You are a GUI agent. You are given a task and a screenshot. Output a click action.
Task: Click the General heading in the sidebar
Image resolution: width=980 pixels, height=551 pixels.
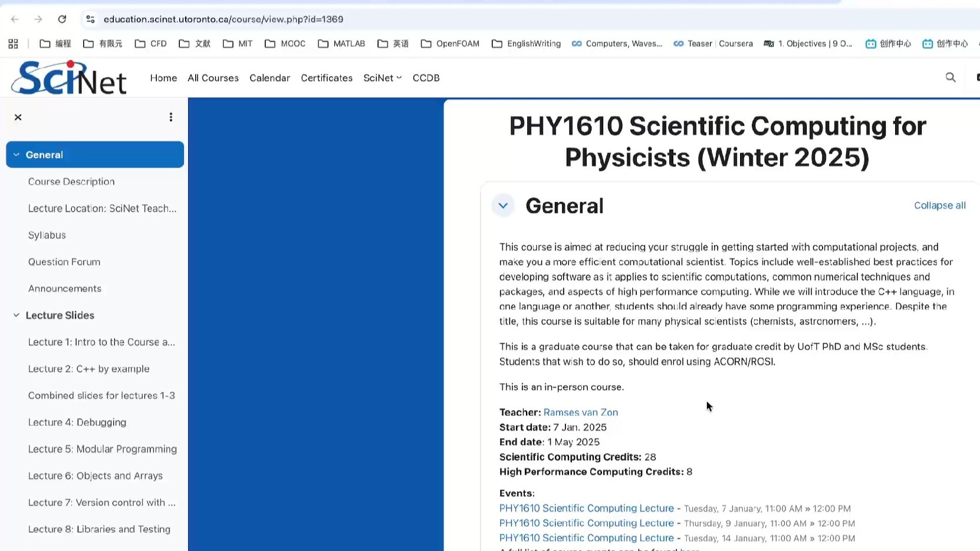[44, 155]
